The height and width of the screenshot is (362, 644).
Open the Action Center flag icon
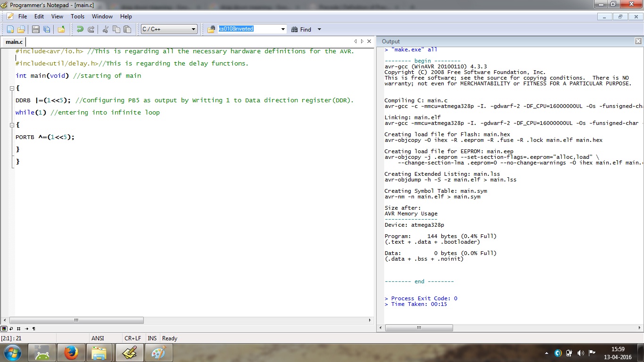coord(592,353)
